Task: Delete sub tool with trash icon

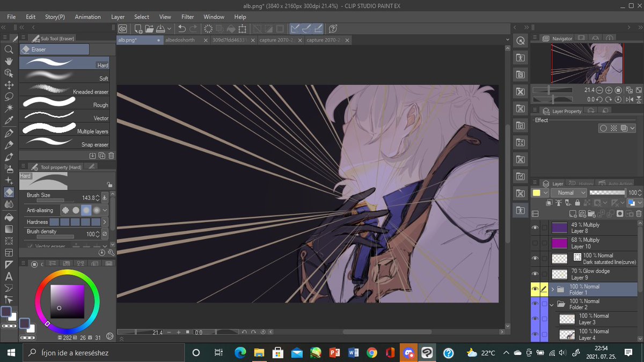Action: [x=111, y=156]
